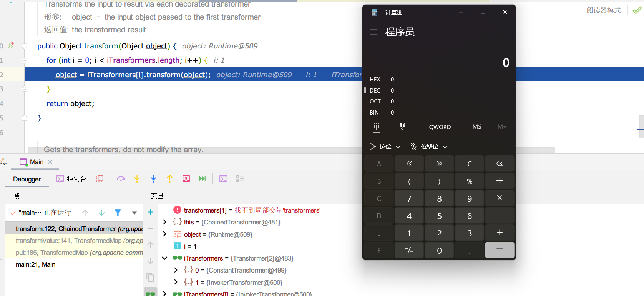644x296 pixels.
Task: Click MS memory store in calculator
Action: click(x=477, y=126)
